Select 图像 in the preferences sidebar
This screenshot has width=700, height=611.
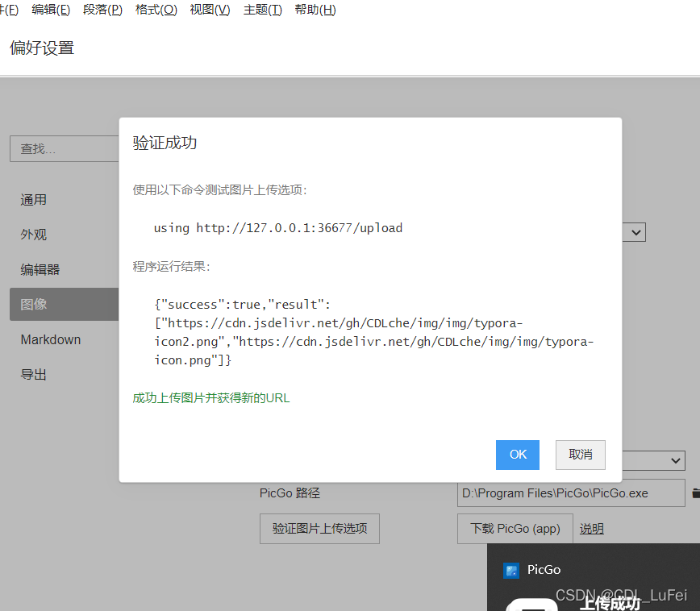pyautogui.click(x=65, y=304)
